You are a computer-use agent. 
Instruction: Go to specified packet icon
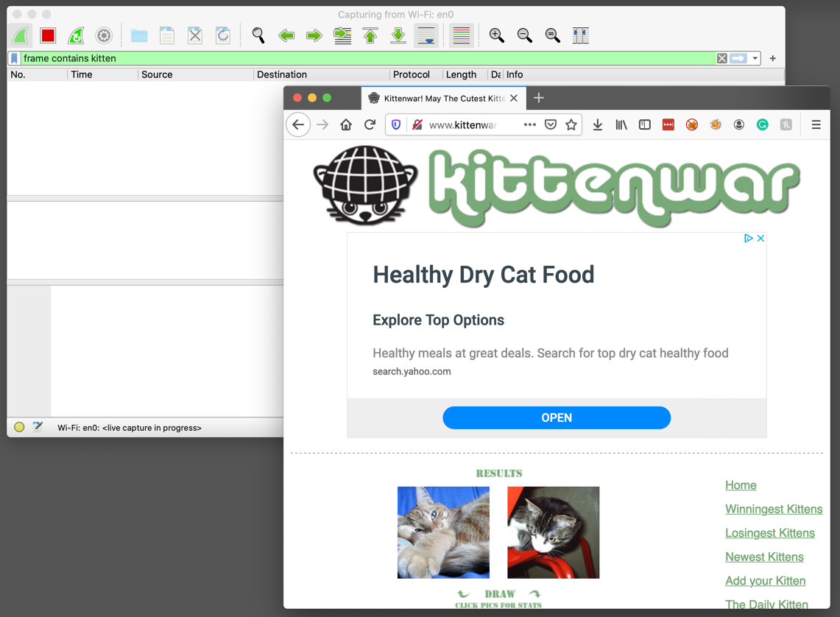[342, 36]
